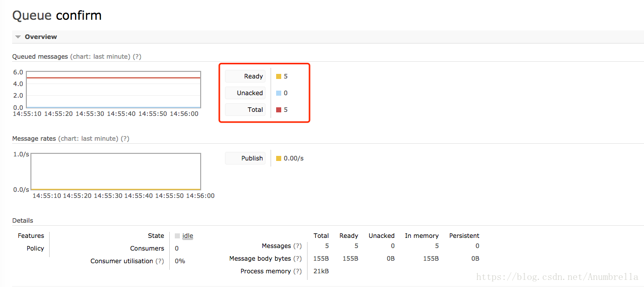The height and width of the screenshot is (287, 644).
Task: Click the 155B In memory body bytes
Action: (x=431, y=259)
